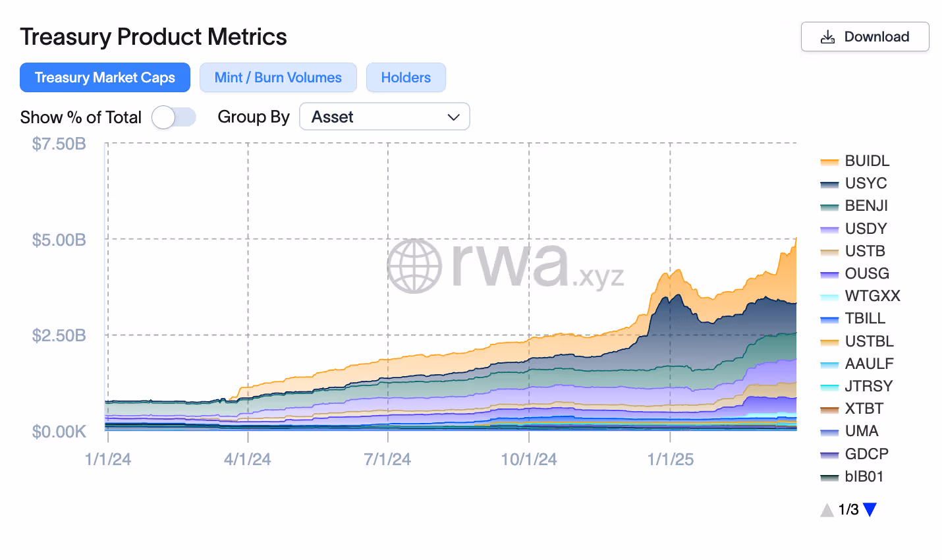
Task: Click the BUIDL legend color marker
Action: click(x=830, y=161)
